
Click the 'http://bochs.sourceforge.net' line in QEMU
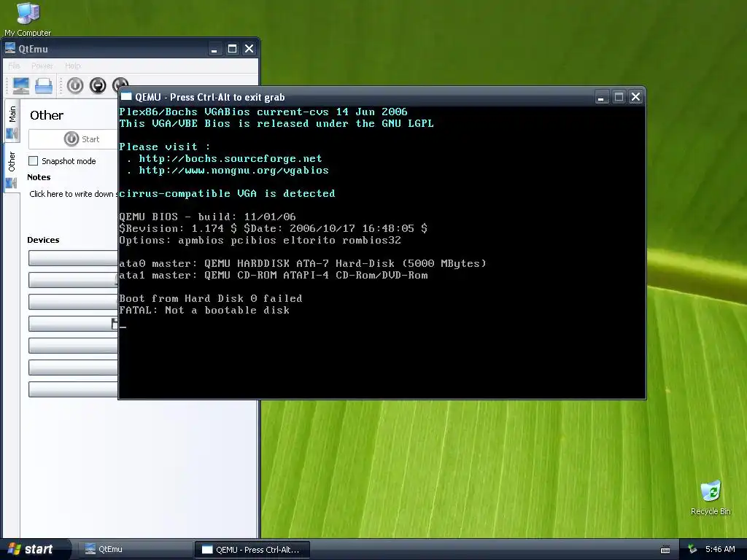[230, 158]
